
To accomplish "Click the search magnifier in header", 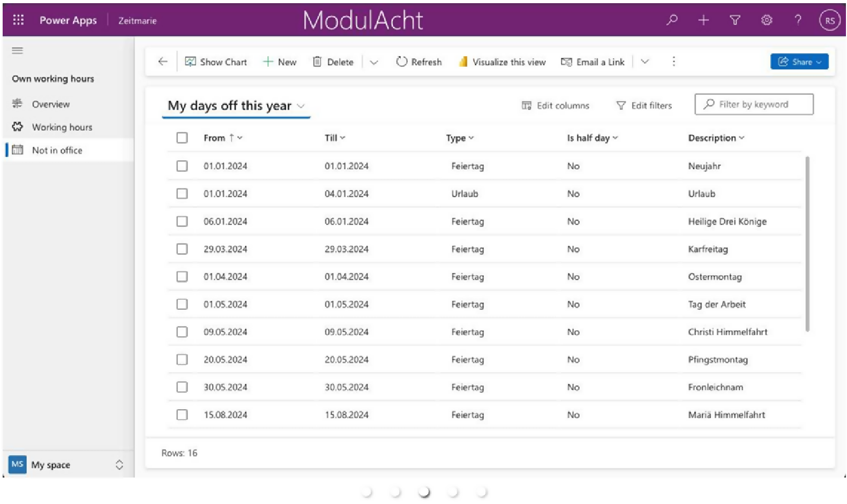I will coord(672,20).
